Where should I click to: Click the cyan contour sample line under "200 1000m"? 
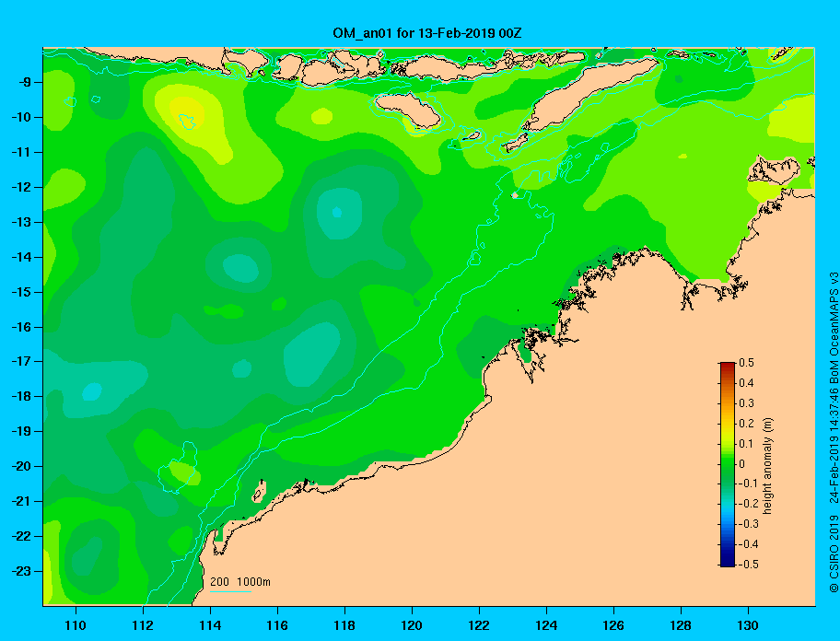pos(231,591)
